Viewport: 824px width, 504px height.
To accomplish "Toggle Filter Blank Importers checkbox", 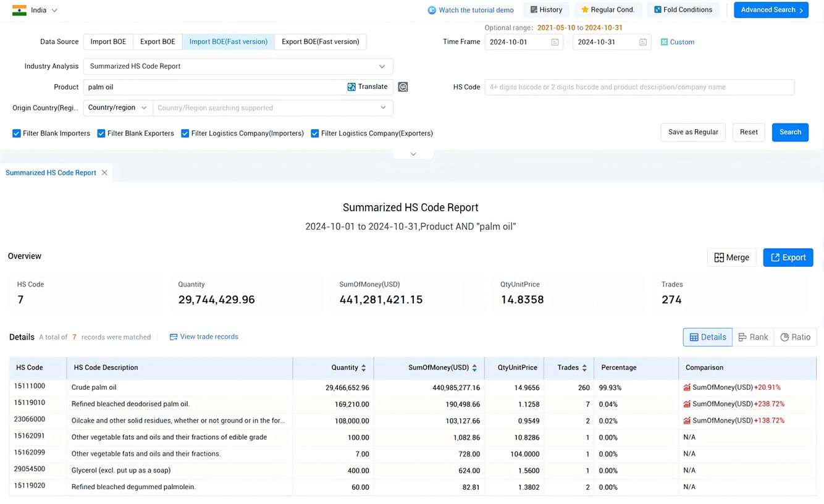I will (17, 133).
